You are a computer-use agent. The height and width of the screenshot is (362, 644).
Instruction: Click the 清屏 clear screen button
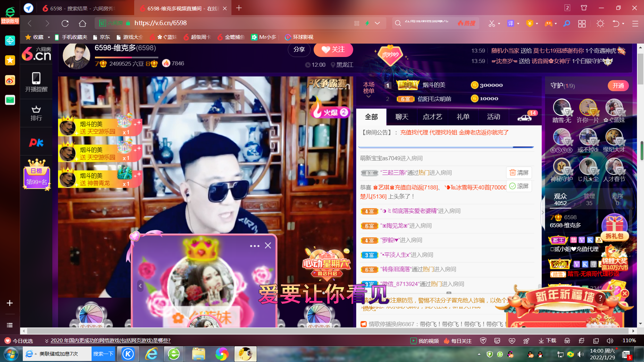coord(519,173)
